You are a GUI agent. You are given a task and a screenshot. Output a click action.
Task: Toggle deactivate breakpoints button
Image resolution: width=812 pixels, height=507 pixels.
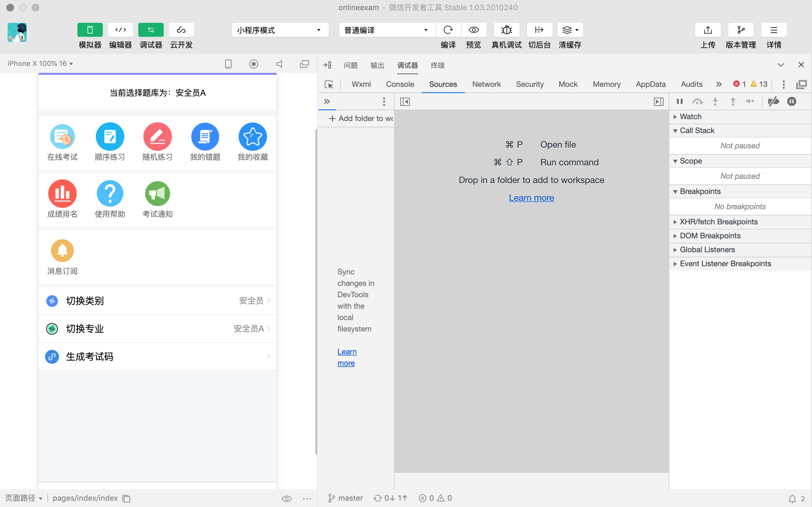click(773, 101)
